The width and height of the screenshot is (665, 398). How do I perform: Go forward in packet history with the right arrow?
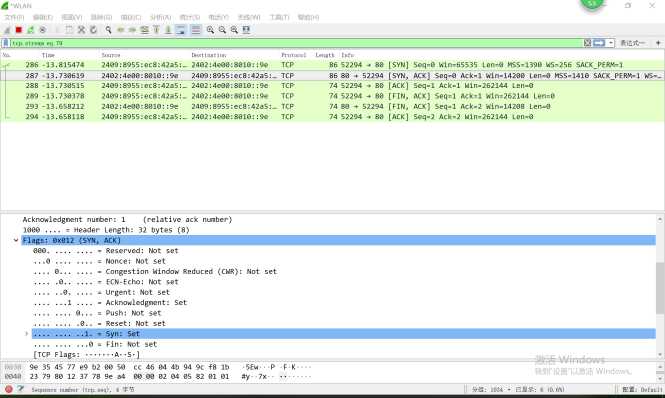(x=133, y=30)
